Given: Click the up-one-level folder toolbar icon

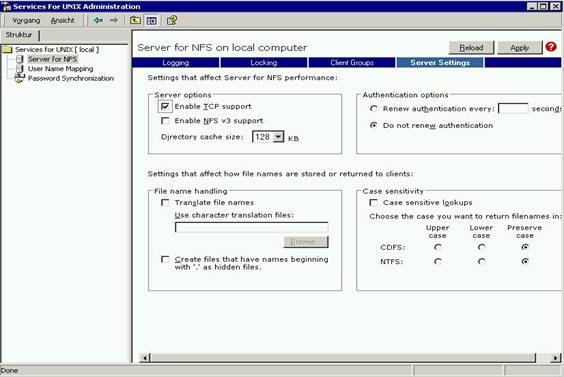Looking at the screenshot, I should pyautogui.click(x=135, y=21).
